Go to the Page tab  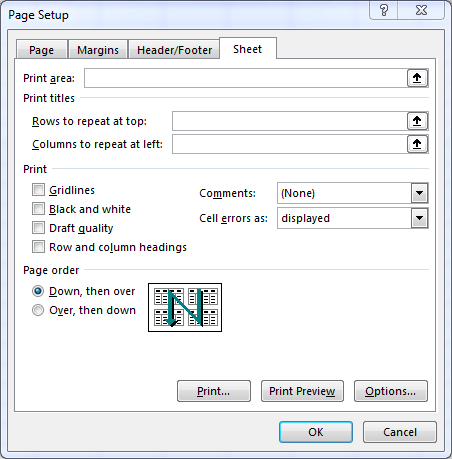[42, 50]
